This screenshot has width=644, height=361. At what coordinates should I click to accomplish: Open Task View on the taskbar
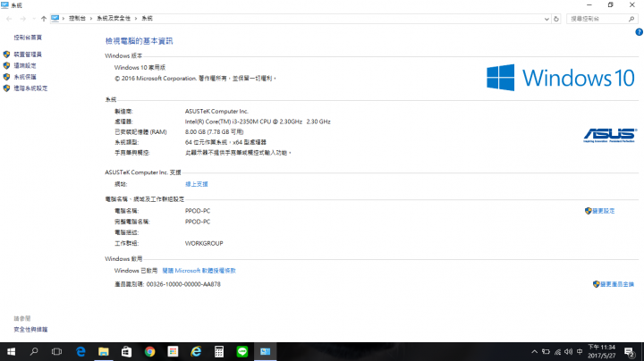[56, 351]
